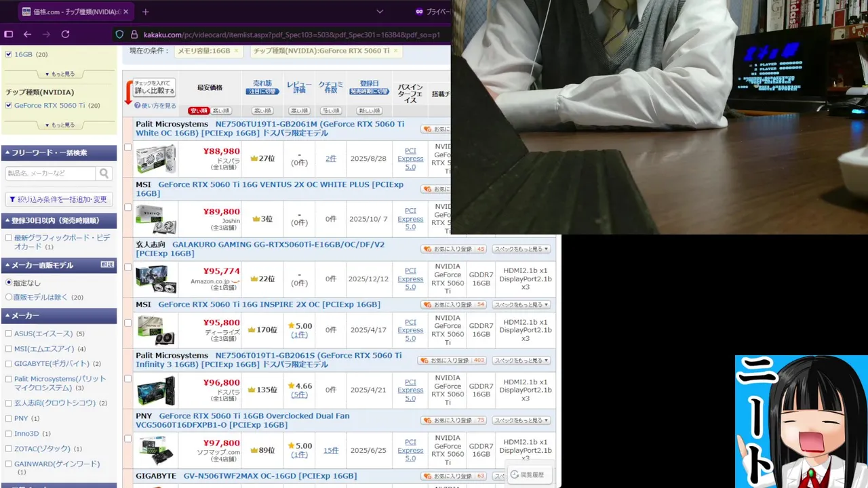Favorite the Palit Infinity 3 card (403)
The image size is (868, 488).
452,360
